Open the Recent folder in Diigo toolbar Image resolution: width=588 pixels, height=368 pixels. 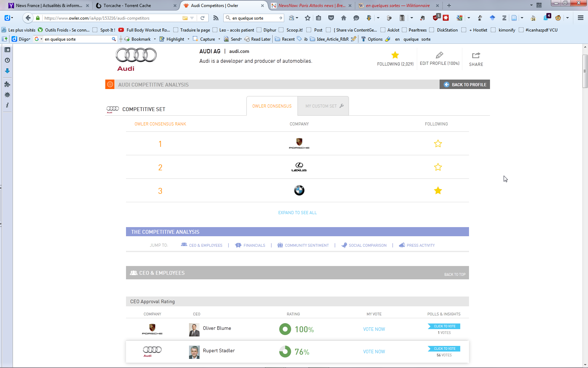pos(285,39)
